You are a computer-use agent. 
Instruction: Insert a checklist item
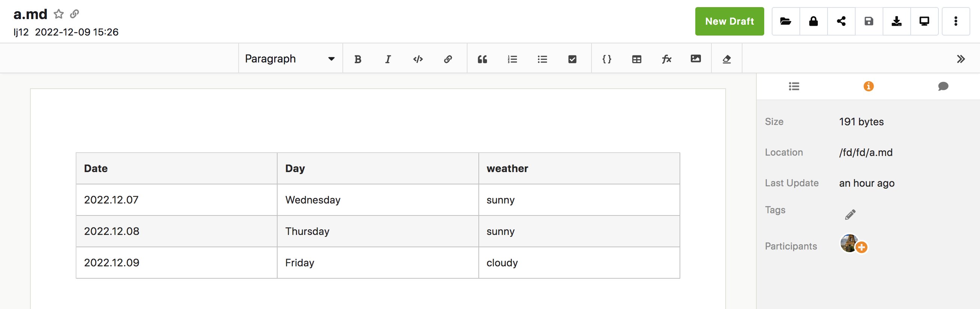(572, 59)
